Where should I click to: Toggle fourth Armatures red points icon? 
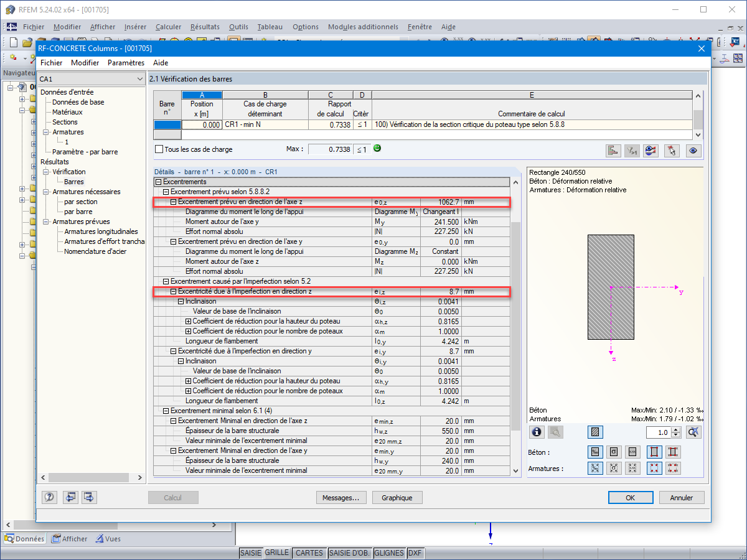[654, 469]
